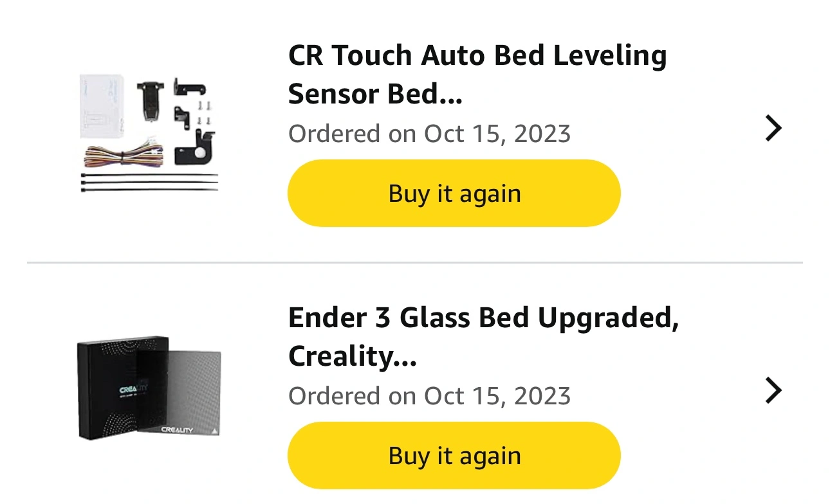Image resolution: width=830 pixels, height=504 pixels.
Task: Open CR Touch order details chevron
Action: click(773, 128)
